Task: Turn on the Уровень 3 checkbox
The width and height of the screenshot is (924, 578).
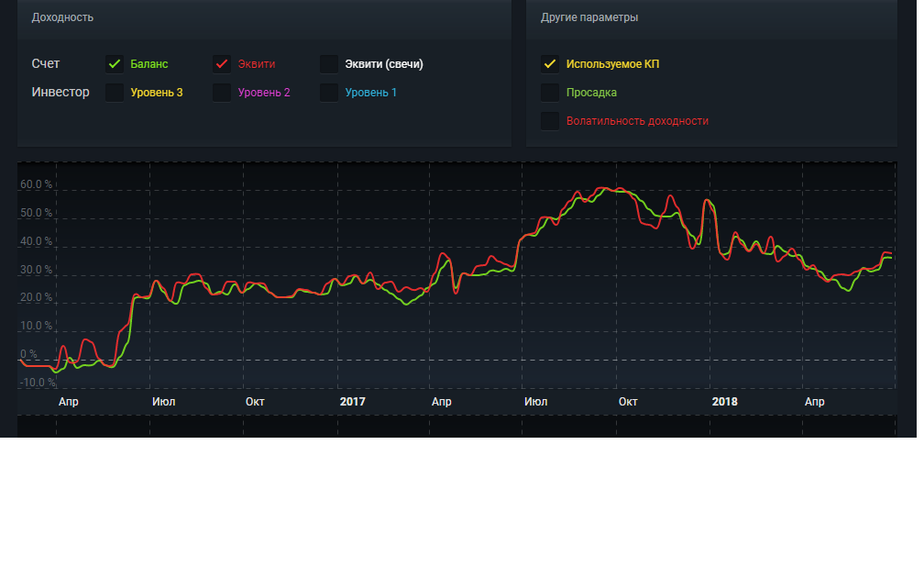Action: [x=115, y=93]
